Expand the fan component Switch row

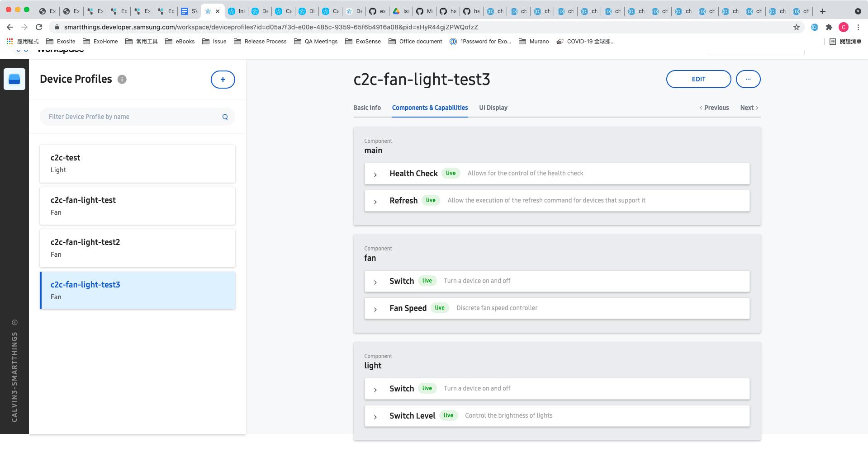557,281
